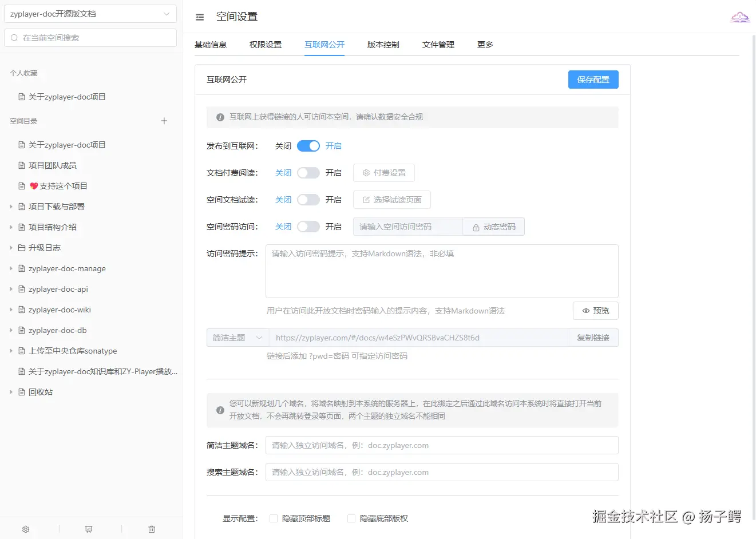Click the recycle bin trash icon
756x539 pixels.
tap(151, 529)
